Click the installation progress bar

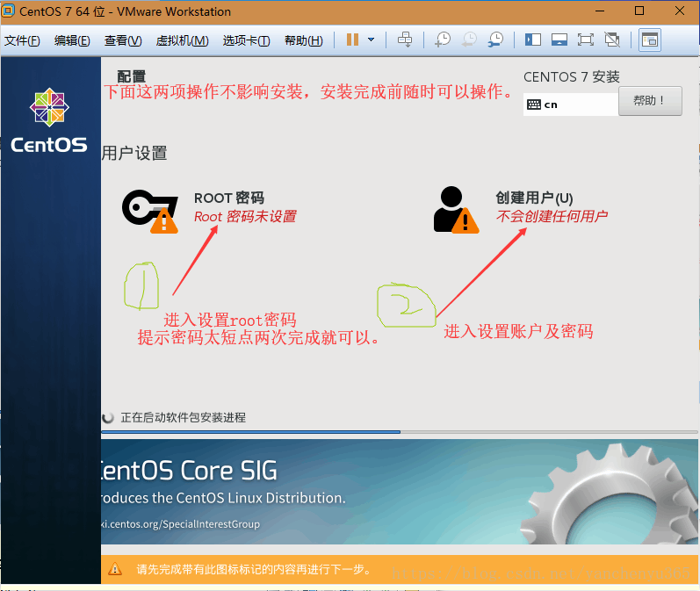(x=400, y=432)
